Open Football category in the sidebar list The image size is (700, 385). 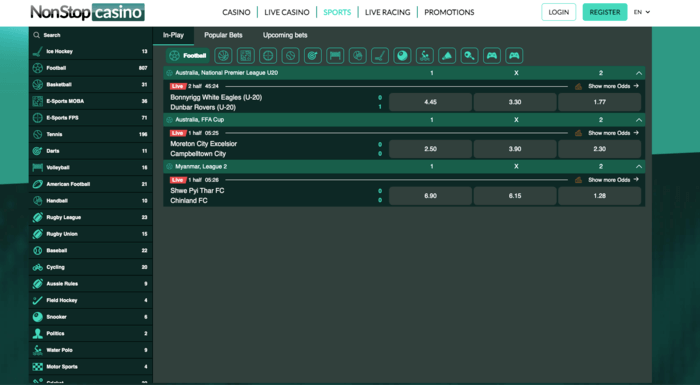tap(91, 68)
